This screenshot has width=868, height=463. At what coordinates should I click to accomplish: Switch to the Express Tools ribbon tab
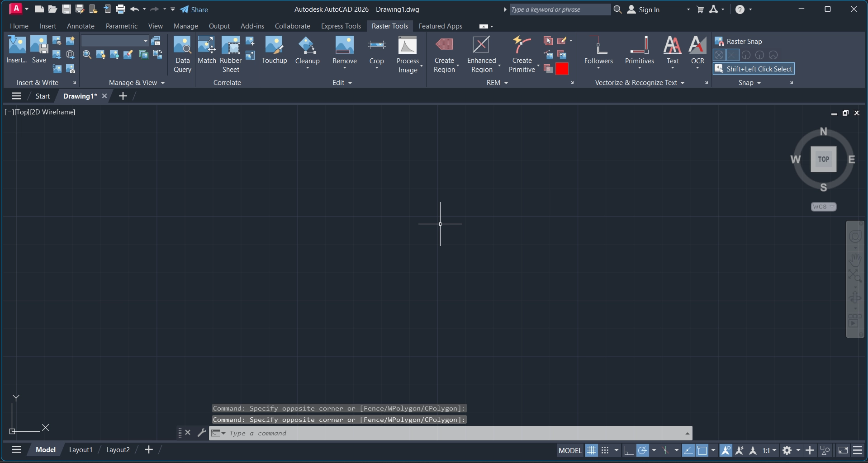tap(341, 26)
